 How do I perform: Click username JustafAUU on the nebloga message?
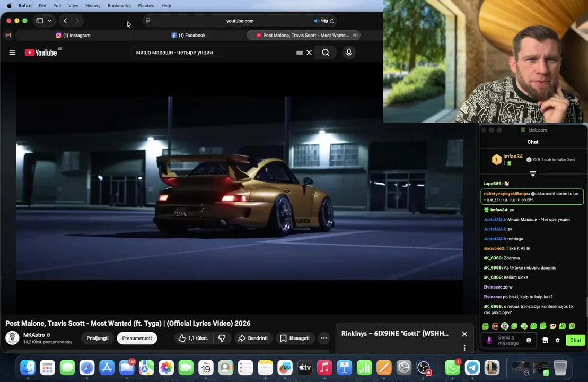click(494, 239)
